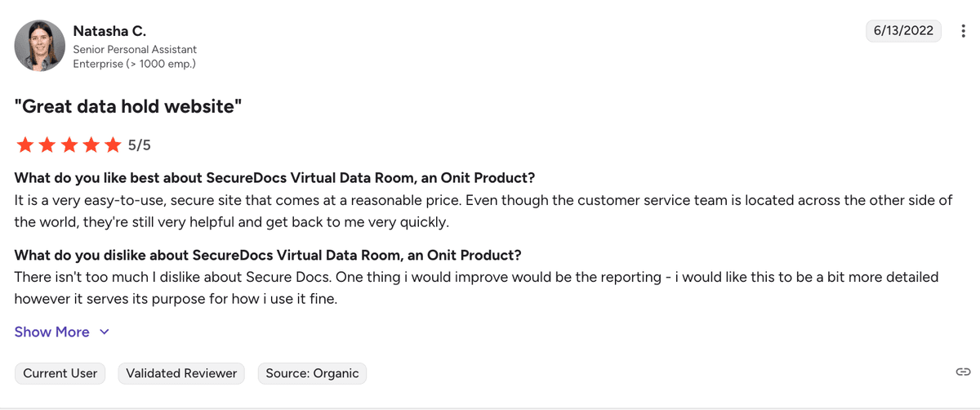Open Natasha C.'s profile photo
The height and width of the screenshot is (410, 980).
tap(40, 46)
